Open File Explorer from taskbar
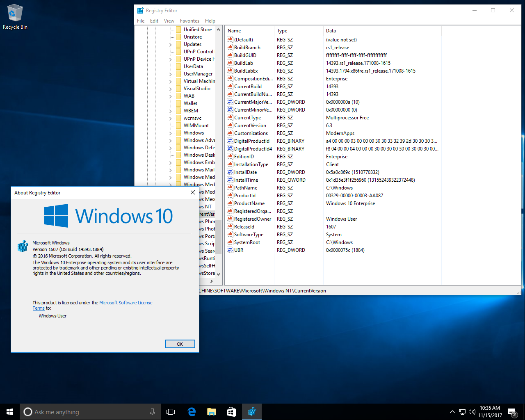The width and height of the screenshot is (525, 420). 212,412
